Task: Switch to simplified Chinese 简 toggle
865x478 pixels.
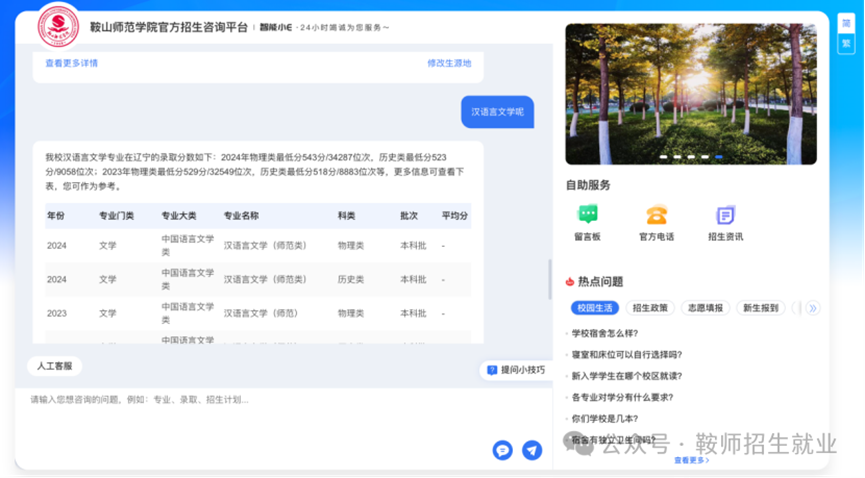Action: click(x=845, y=24)
